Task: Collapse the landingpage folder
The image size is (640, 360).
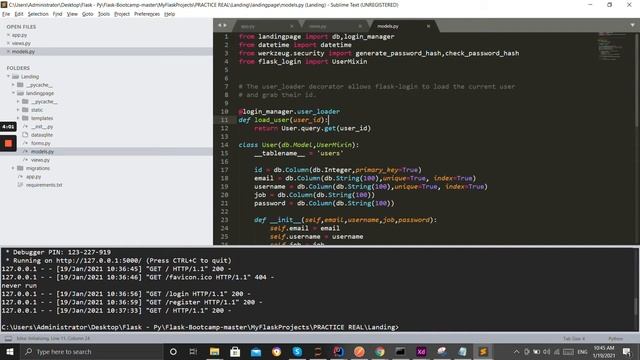Action: pyautogui.click(x=13, y=93)
